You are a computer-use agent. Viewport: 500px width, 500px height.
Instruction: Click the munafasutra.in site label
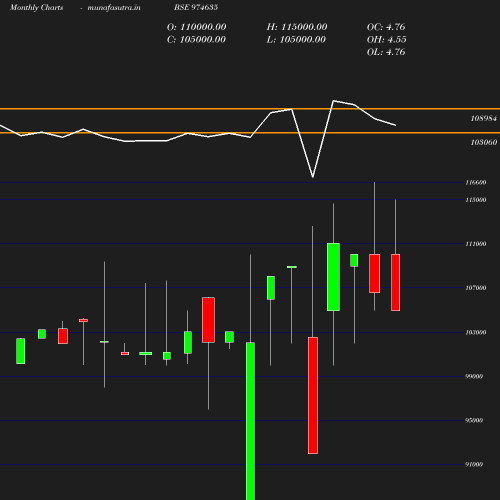click(x=114, y=7)
